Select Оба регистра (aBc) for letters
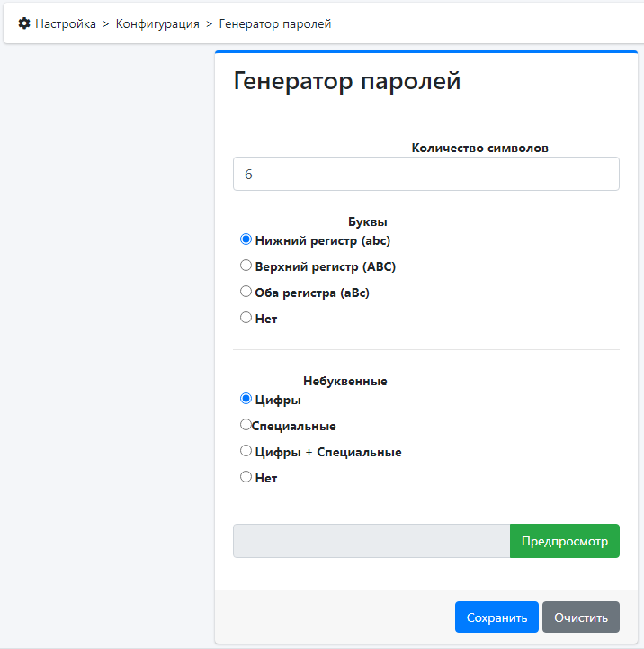Image resolution: width=644 pixels, height=649 pixels. [x=246, y=292]
